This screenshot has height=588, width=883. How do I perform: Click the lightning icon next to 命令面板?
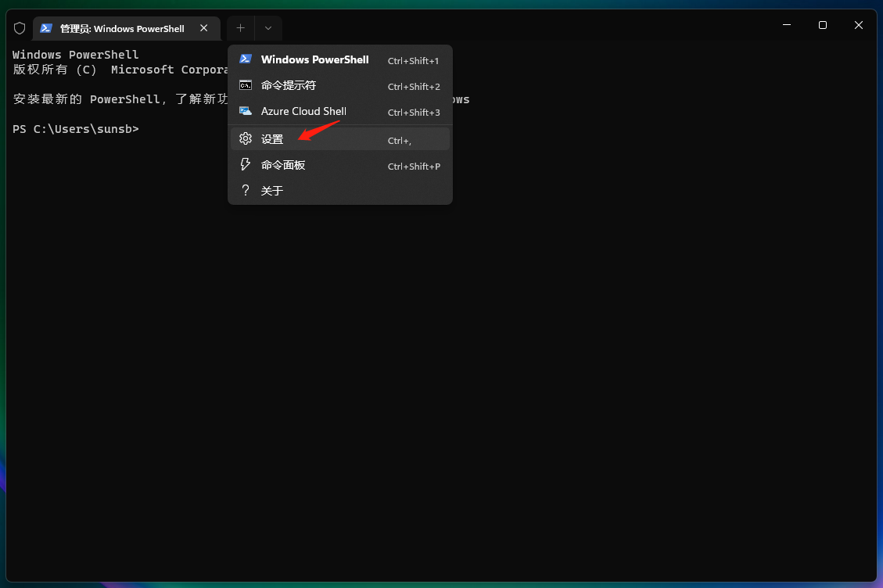(246, 164)
